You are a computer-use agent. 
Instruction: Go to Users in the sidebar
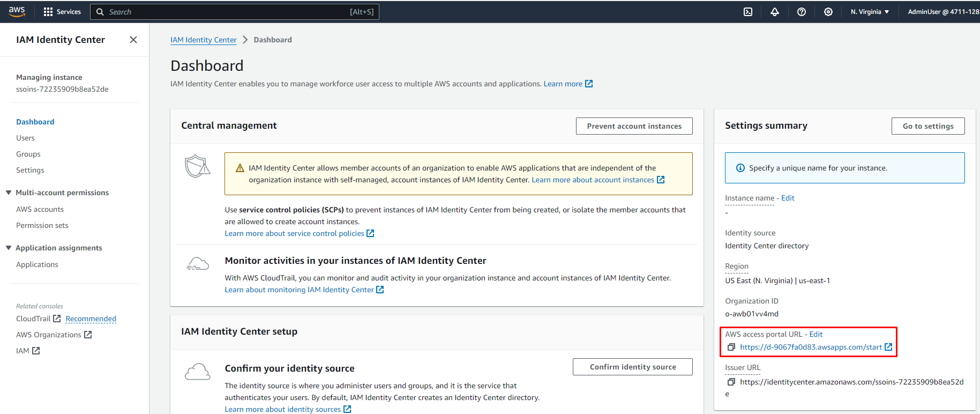(25, 138)
